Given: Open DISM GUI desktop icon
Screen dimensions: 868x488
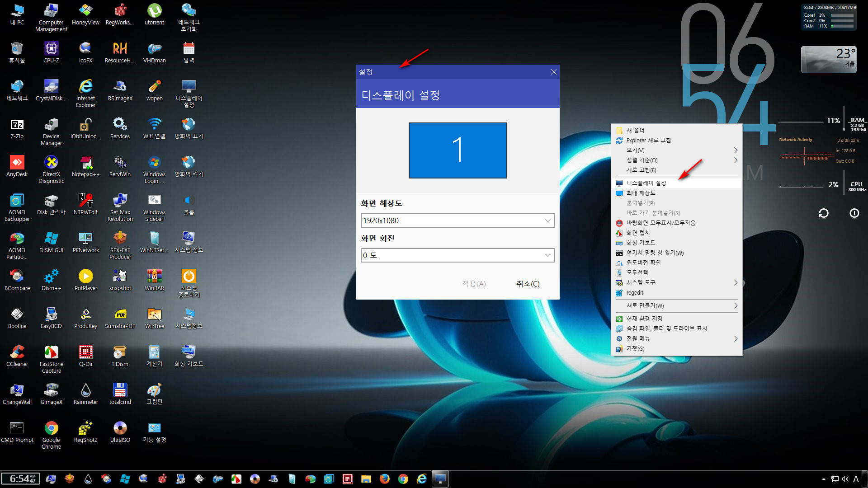Looking at the screenshot, I should (51, 242).
